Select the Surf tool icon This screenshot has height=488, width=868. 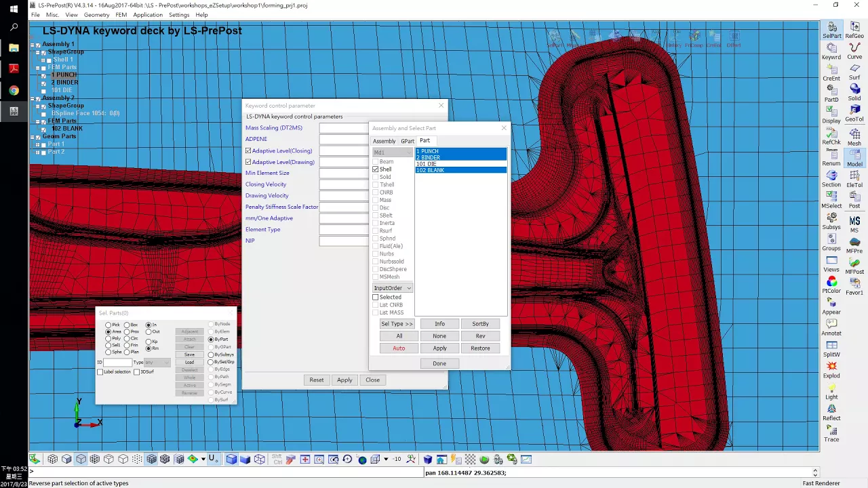click(854, 73)
